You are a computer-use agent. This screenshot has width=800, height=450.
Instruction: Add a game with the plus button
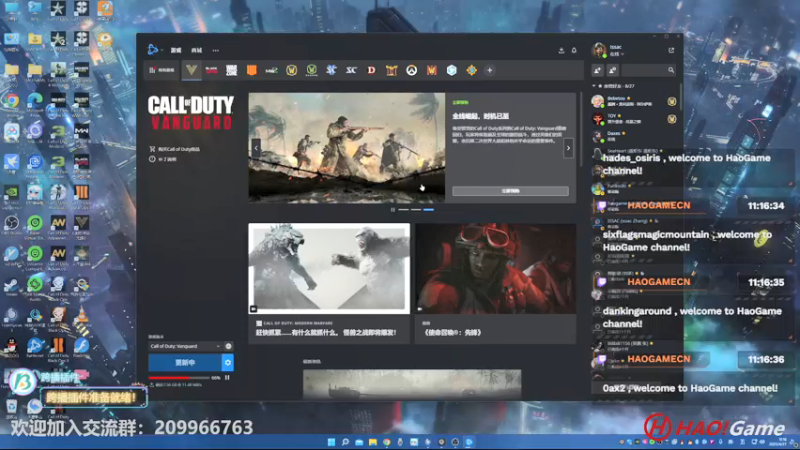pos(489,70)
